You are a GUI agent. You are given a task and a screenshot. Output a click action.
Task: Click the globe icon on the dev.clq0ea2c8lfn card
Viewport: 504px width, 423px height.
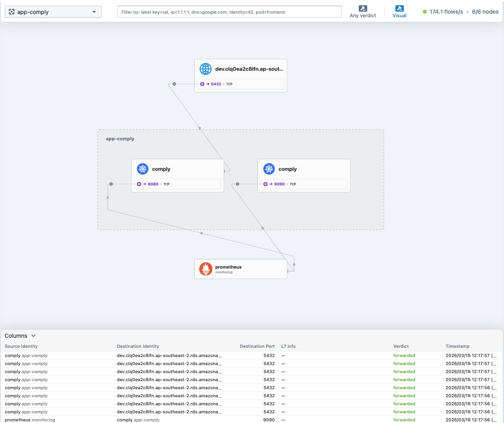pos(206,69)
